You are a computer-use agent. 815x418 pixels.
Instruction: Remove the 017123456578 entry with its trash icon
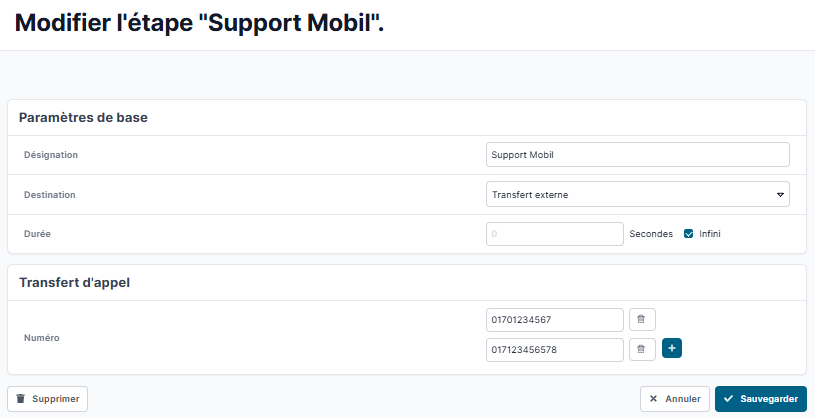coord(642,350)
